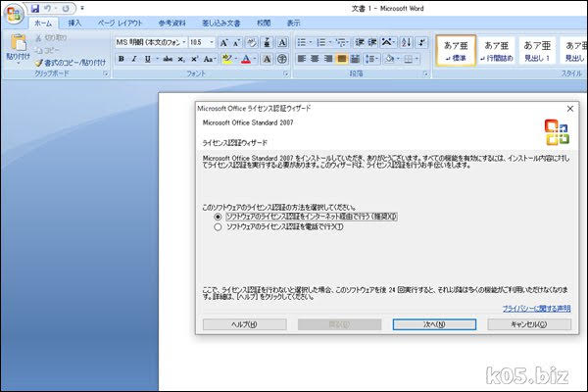Start a bulleted list
The image size is (588, 392).
[304, 42]
